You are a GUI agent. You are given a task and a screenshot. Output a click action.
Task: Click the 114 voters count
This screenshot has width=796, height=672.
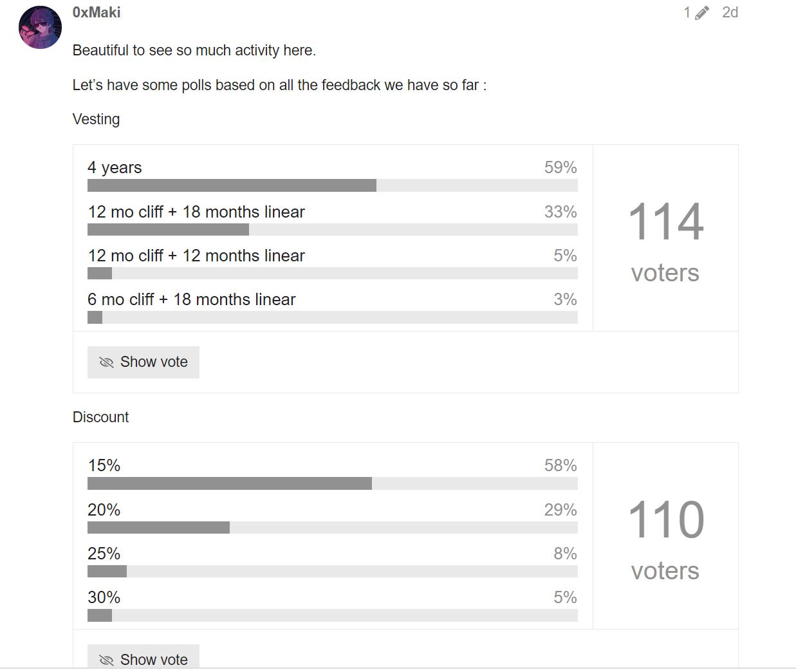click(665, 222)
